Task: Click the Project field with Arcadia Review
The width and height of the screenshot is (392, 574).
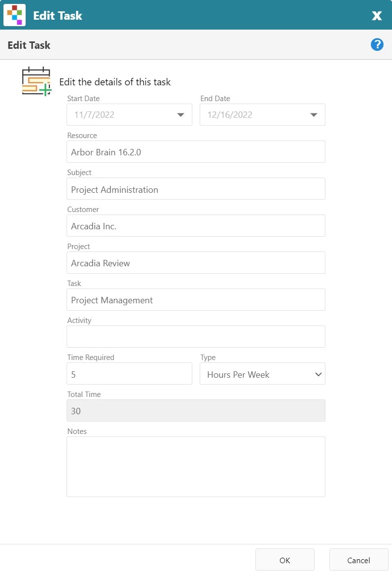Action: point(196,263)
